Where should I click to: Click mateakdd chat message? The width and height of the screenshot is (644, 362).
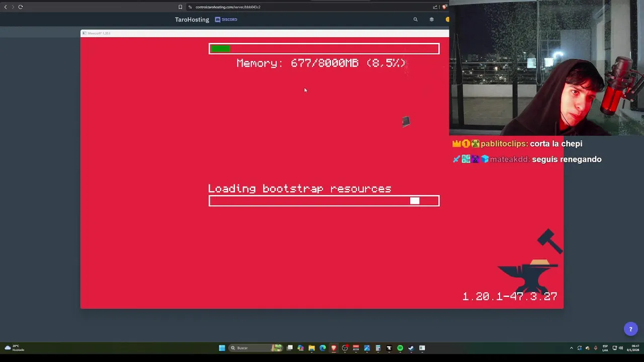(x=527, y=159)
